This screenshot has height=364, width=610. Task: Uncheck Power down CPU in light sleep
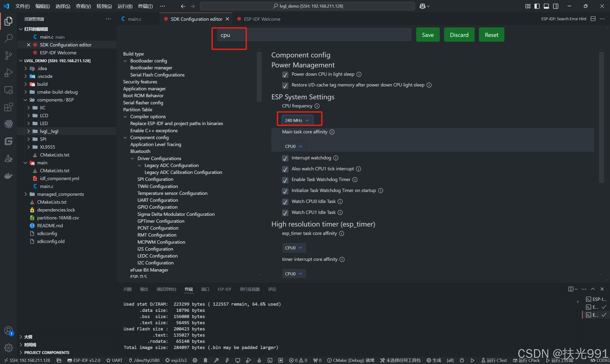(285, 75)
